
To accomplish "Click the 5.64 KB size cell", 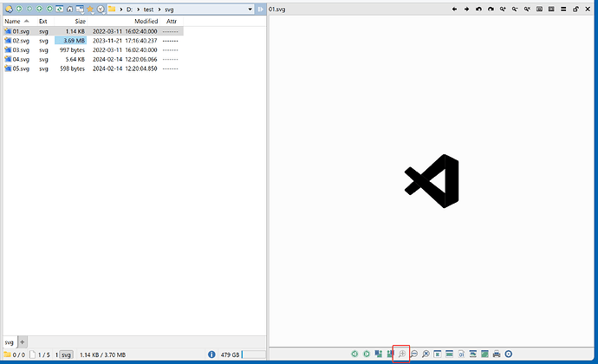I will 75,59.
